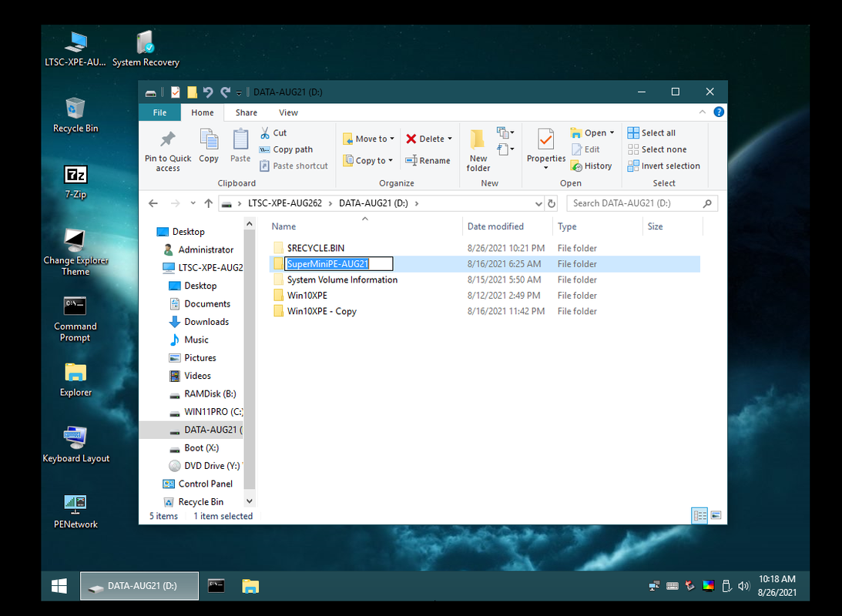Viewport: 842px width, 616px height.
Task: Create a New folder from ribbon
Action: [478, 150]
